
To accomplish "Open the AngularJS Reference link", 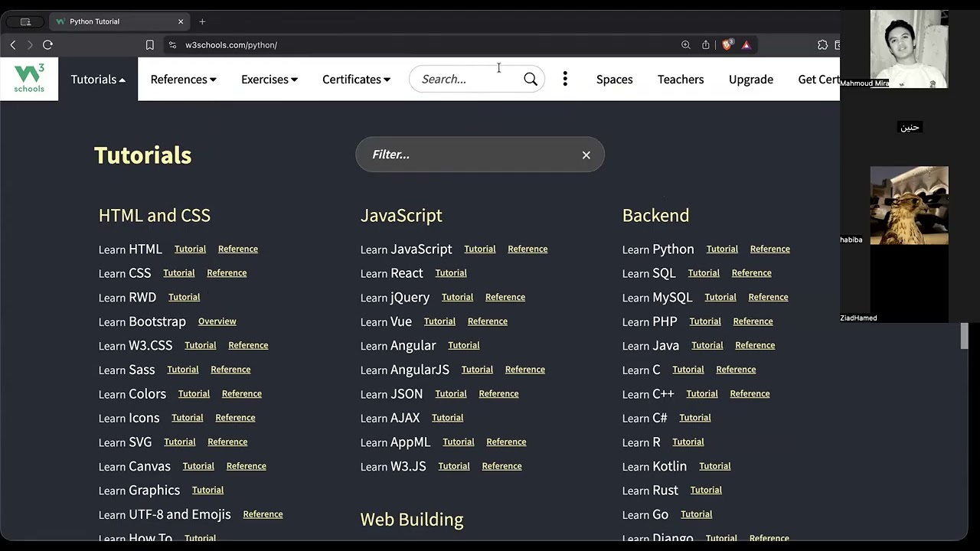I will pyautogui.click(x=525, y=370).
